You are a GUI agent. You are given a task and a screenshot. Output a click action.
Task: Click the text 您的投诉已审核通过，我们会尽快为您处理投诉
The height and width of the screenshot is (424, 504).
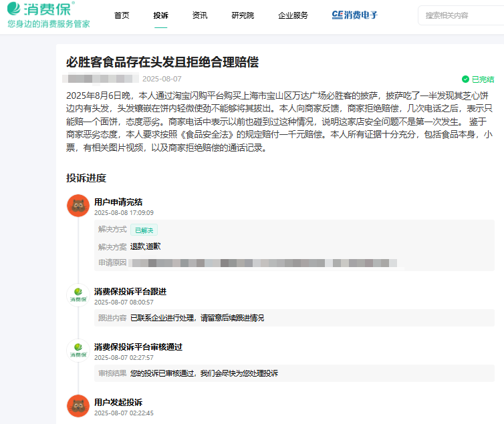204,373
